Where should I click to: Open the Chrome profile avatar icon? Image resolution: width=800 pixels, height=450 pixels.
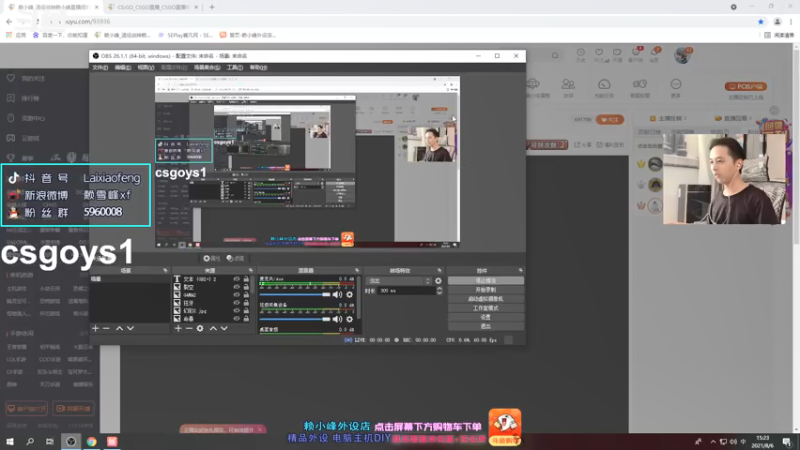(x=777, y=21)
